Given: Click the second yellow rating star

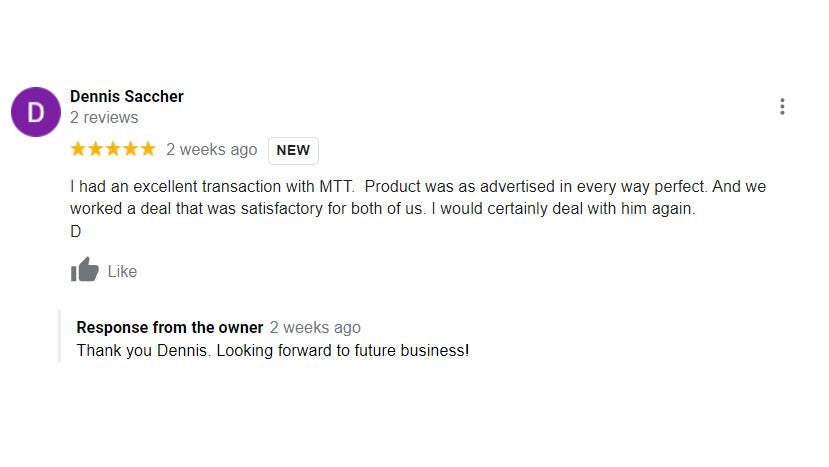Looking at the screenshot, I should click(95, 149).
